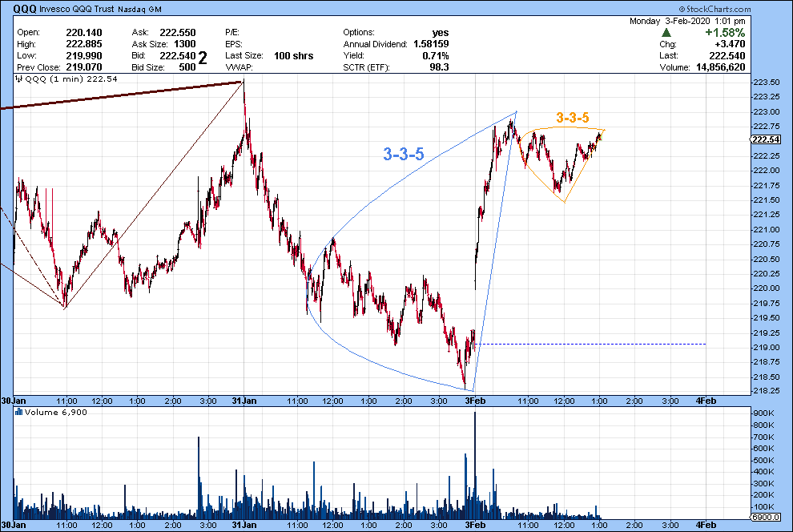
Task: Click the Last value 222.540
Action: (727, 55)
